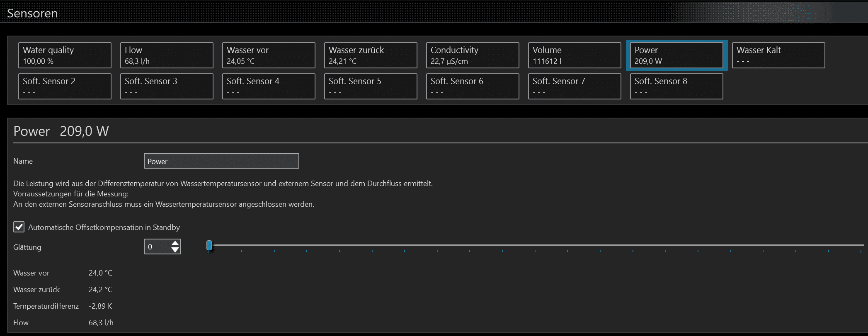Screen dimensions: 868x336
Task: Click the Temperaturdifferenz value -2,89 K
Action: (100, 306)
